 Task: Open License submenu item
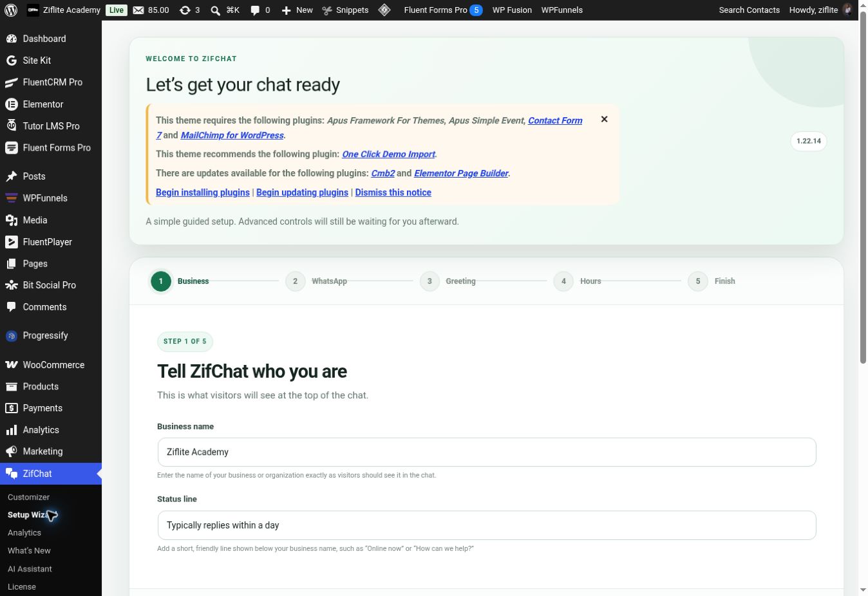22,587
